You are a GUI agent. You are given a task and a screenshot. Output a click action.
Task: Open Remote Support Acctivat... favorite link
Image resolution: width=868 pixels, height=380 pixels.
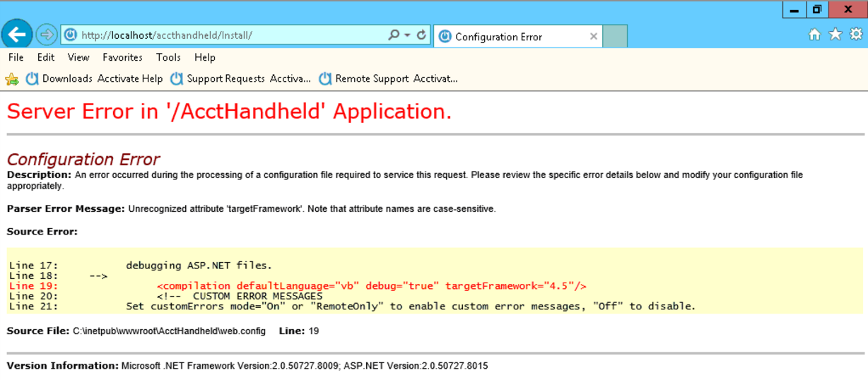(x=388, y=78)
